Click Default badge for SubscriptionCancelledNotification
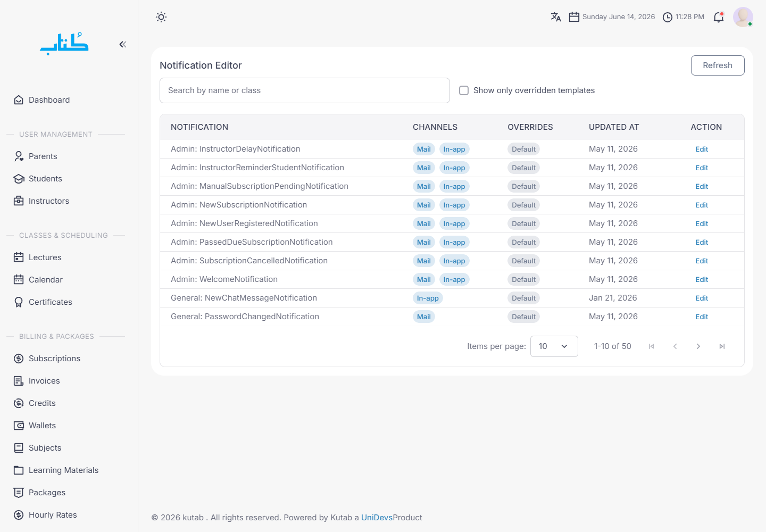This screenshot has width=766, height=532. [523, 261]
